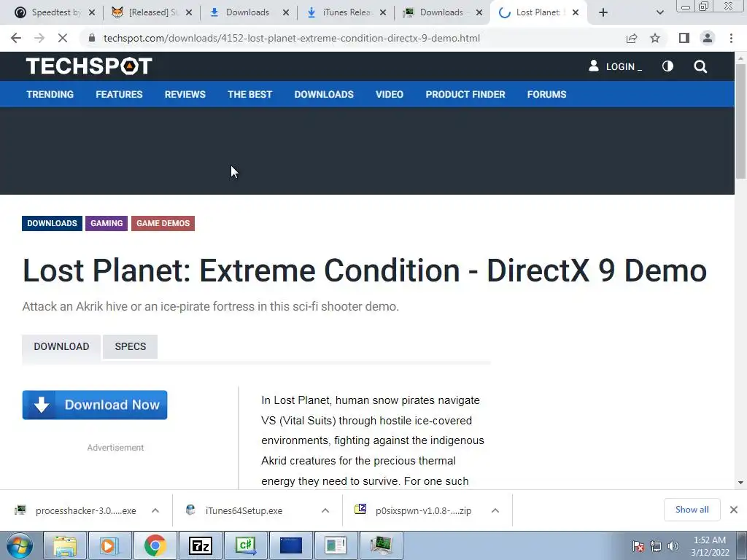The height and width of the screenshot is (560, 747).
Task: Click the Action Center flag tray icon
Action: [x=638, y=546]
